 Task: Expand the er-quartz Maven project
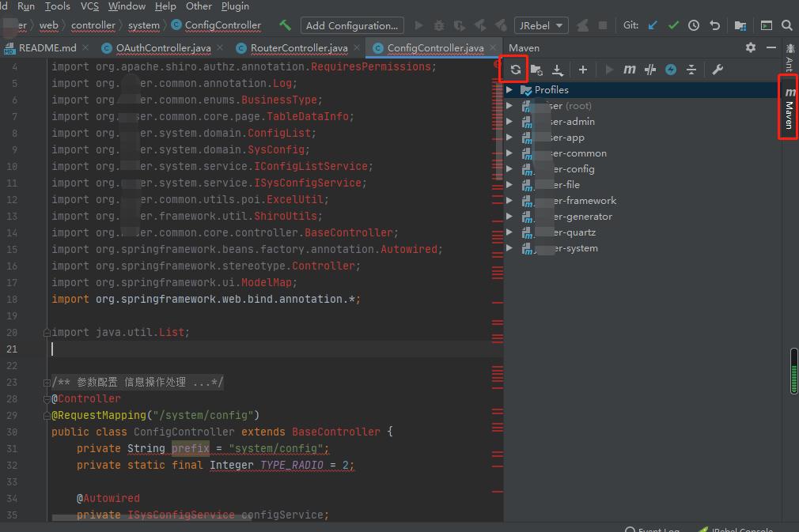click(509, 232)
